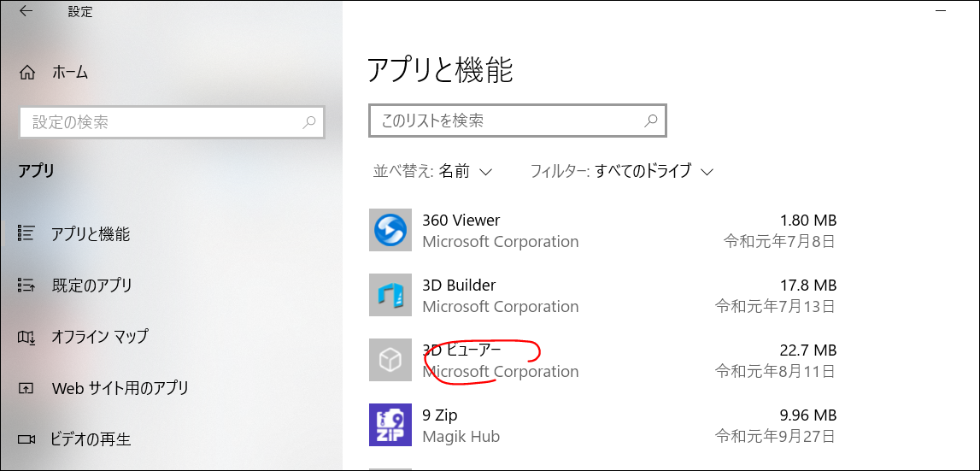This screenshot has width=980, height=471.
Task: Click the 9 Zip app icon
Action: pos(390,425)
